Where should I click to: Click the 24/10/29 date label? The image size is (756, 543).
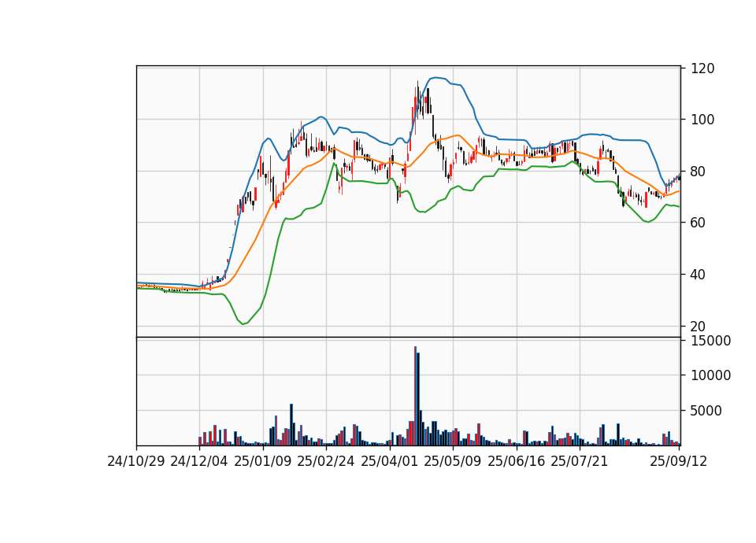136,462
